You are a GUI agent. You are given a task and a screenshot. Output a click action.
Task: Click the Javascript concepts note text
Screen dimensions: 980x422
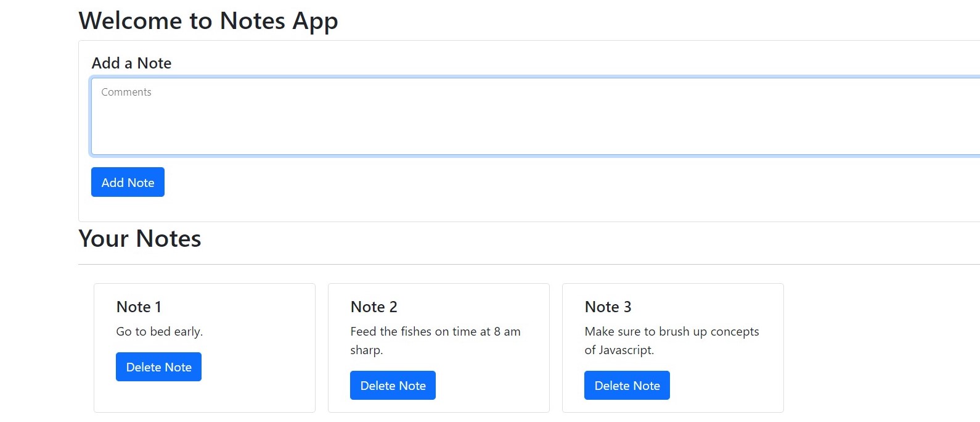pyautogui.click(x=672, y=341)
